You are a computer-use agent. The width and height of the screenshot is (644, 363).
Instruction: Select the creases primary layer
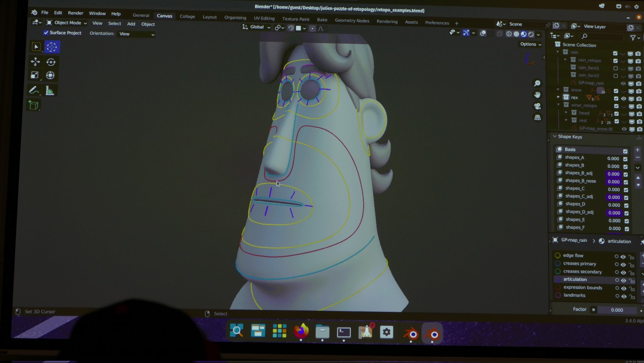579,264
